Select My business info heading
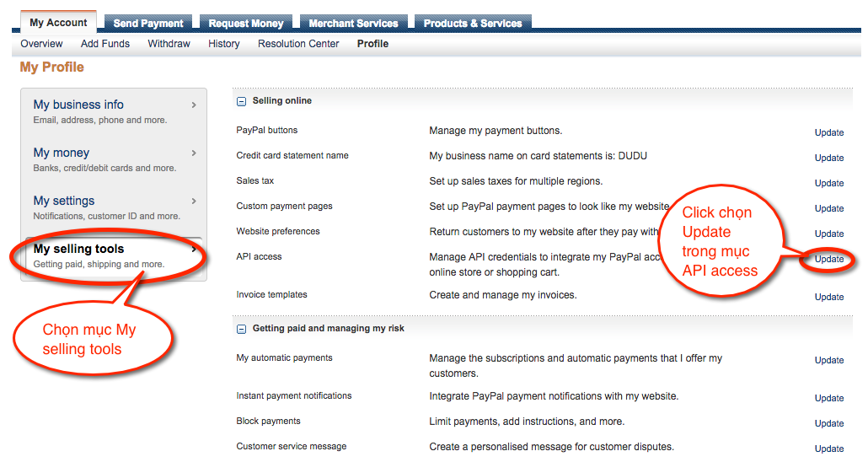868x462 pixels. 78,105
